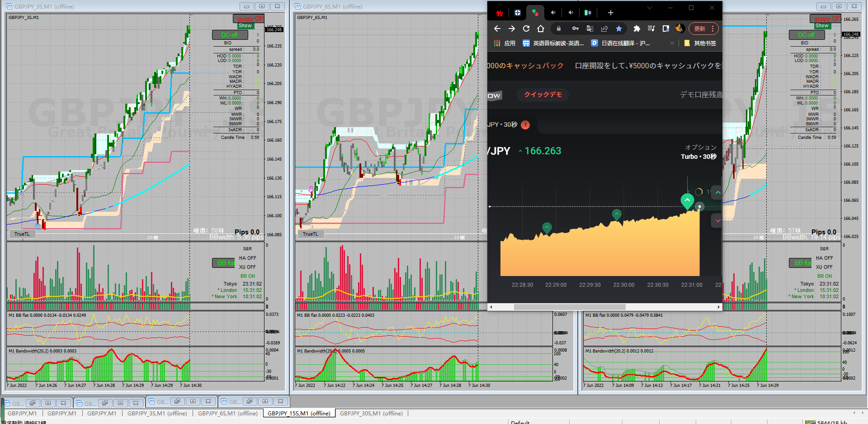Image resolution: width=868 pixels, height=424 pixels.
Task: Open the 日语在线翻译 bookmark
Action: tap(621, 43)
